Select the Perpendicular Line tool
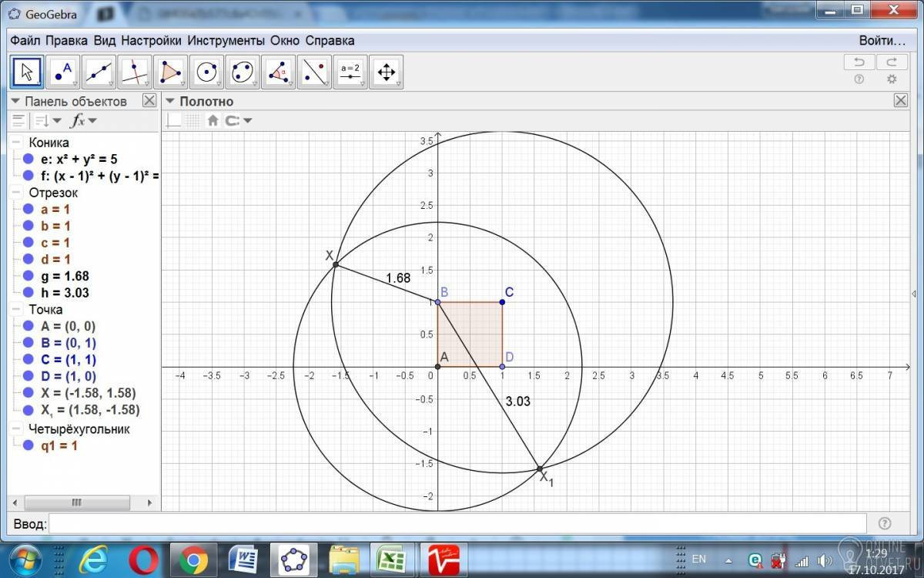Screen dimensions: 924x578 click(x=135, y=72)
